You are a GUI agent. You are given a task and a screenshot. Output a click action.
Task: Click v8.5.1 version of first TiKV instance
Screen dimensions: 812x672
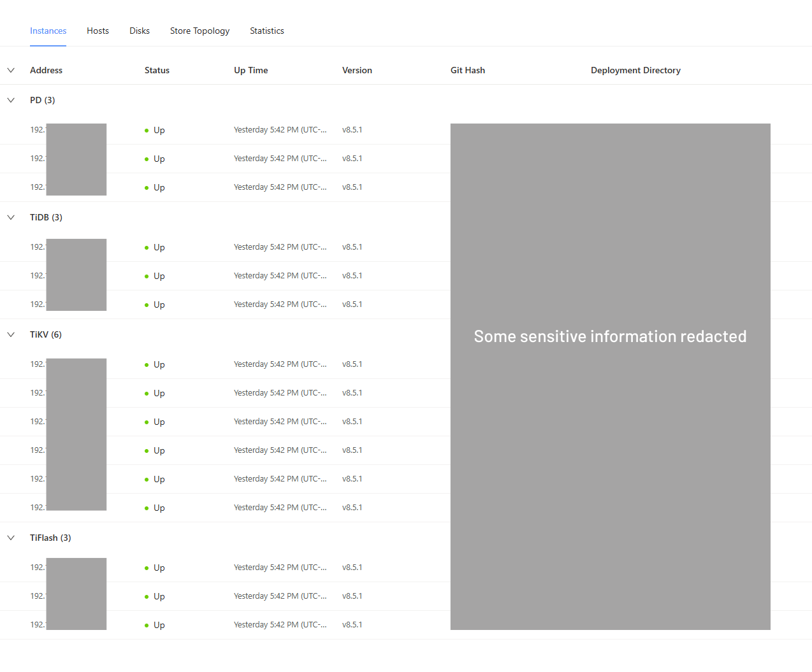pos(352,364)
